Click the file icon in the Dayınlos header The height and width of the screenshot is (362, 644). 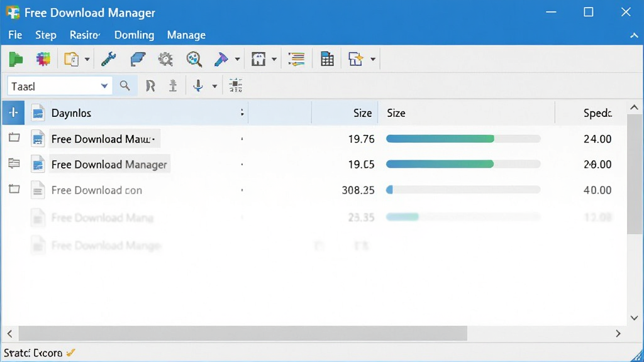[x=38, y=113]
